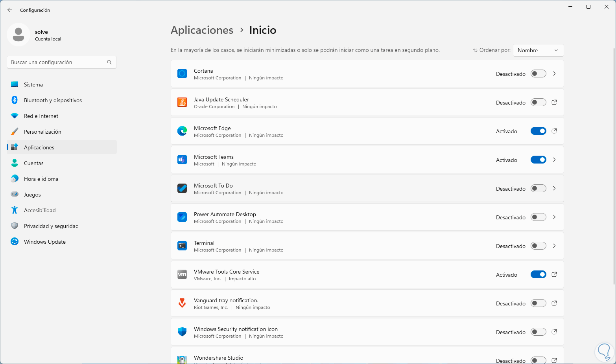This screenshot has width=616, height=364.
Task: Click the back arrow in title bar
Action: pos(10,10)
